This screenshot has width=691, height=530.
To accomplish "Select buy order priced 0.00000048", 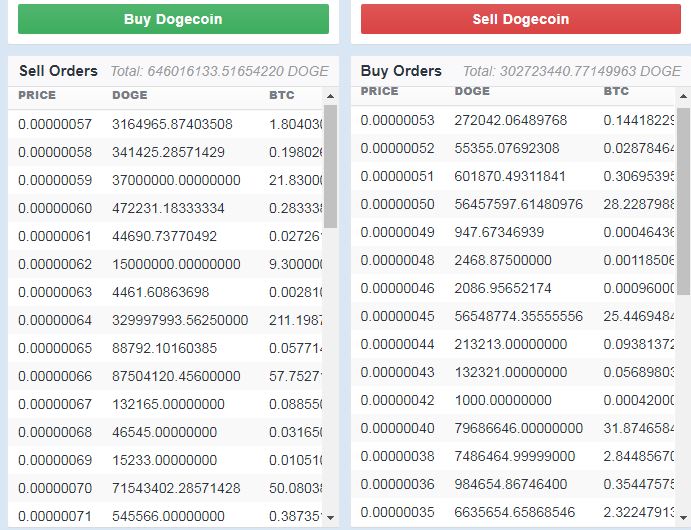I will [x=513, y=260].
